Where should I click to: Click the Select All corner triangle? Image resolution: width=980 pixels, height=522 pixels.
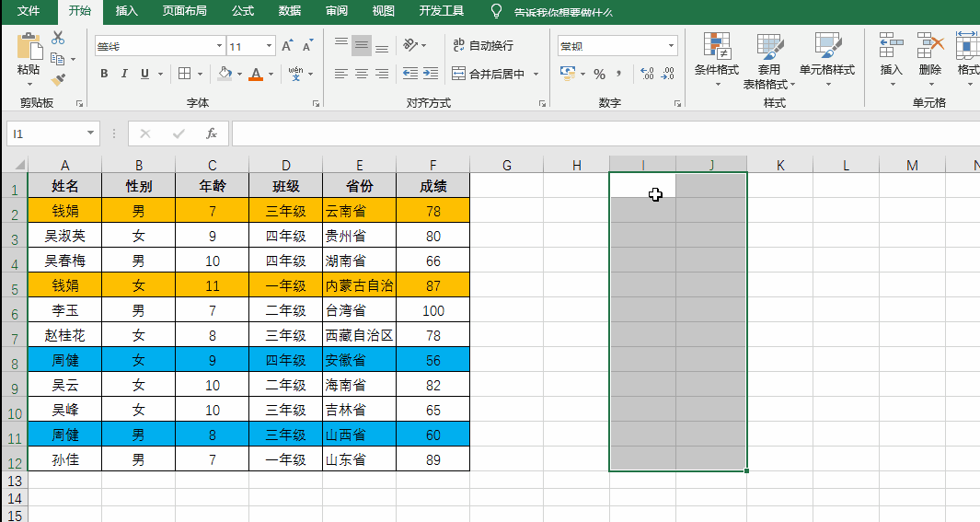coord(19,165)
